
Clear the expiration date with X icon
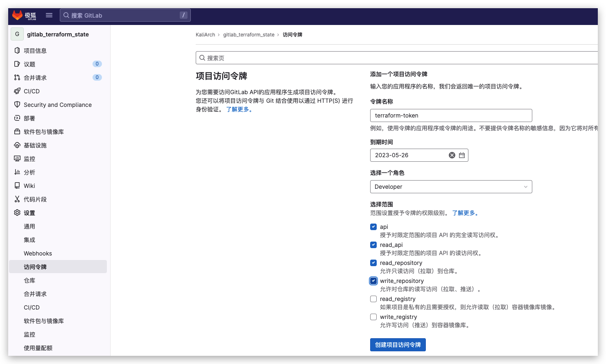[x=452, y=155]
